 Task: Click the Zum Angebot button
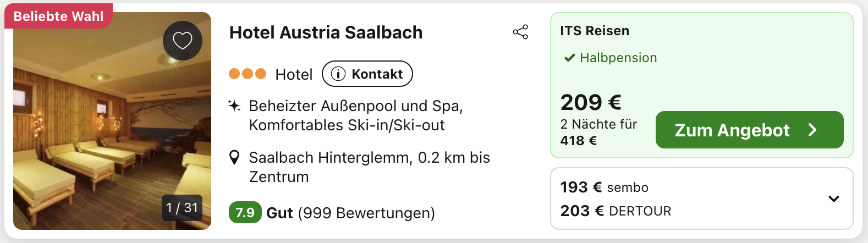750,130
